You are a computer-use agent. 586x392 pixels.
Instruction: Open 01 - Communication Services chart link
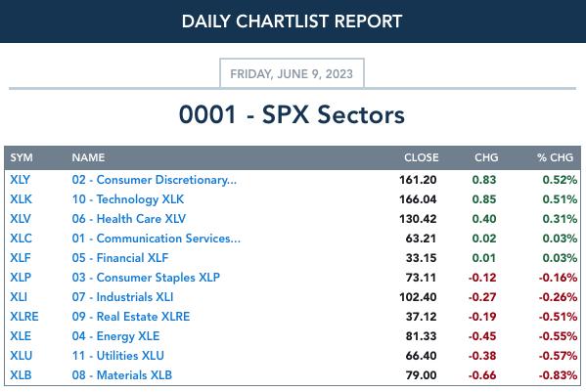pos(157,239)
